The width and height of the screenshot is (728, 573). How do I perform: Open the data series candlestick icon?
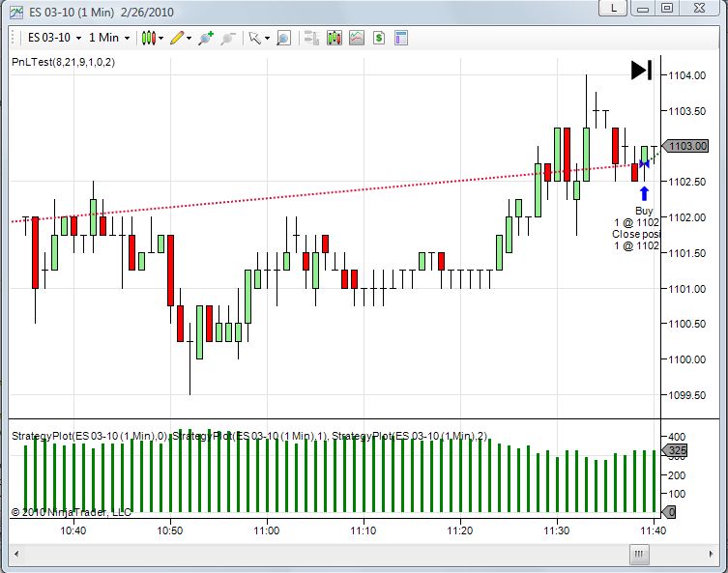point(335,38)
